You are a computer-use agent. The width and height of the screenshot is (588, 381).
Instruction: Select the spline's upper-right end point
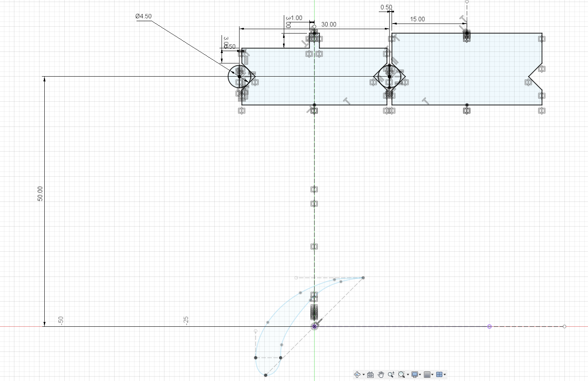[363, 278]
